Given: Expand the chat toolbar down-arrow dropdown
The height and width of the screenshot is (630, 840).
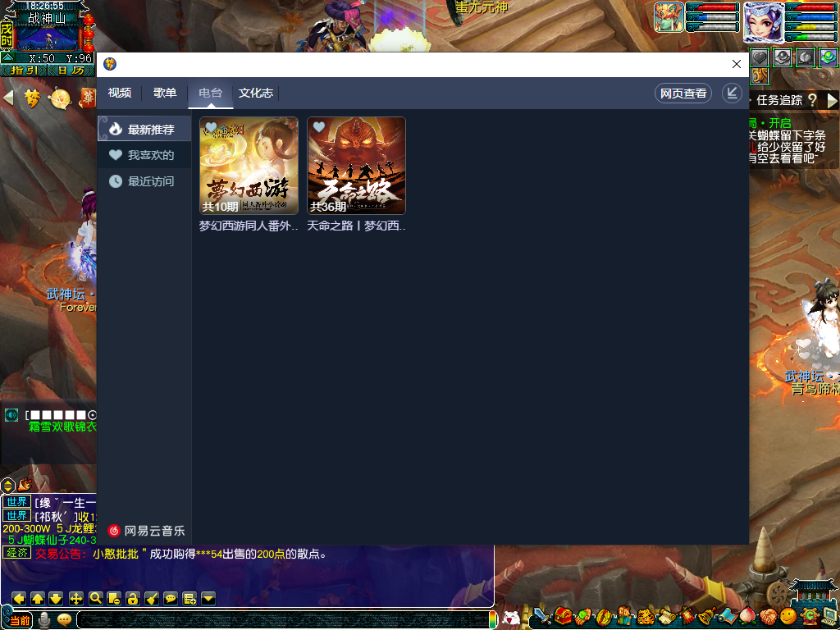Looking at the screenshot, I should pyautogui.click(x=208, y=598).
